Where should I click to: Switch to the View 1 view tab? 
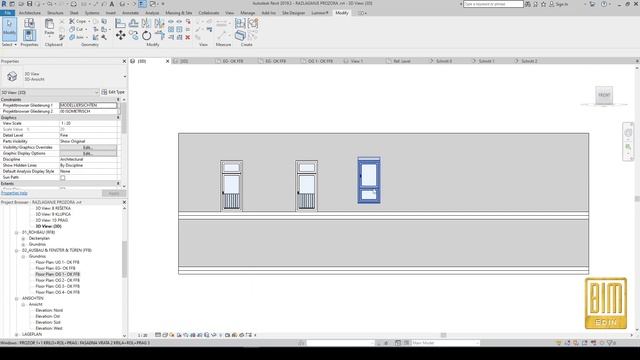[356, 61]
